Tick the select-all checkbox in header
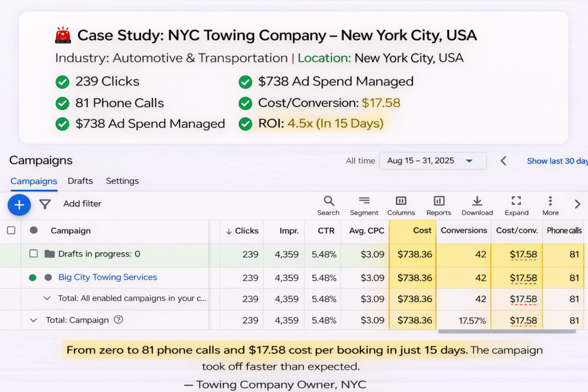The height and width of the screenshot is (392, 588). click(x=11, y=231)
